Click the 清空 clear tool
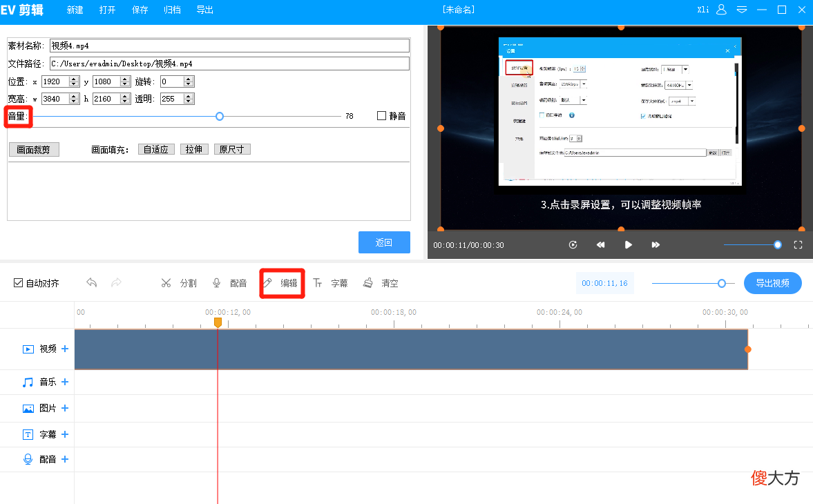The image size is (813, 504). coord(381,283)
